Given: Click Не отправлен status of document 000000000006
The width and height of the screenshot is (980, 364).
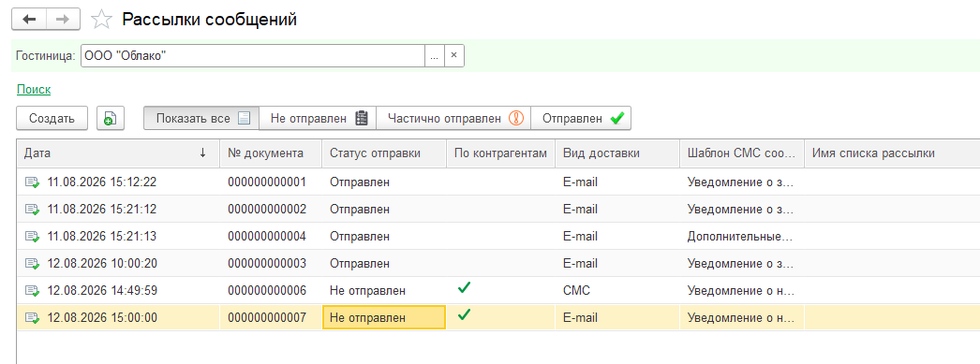Looking at the screenshot, I should coord(367,290).
